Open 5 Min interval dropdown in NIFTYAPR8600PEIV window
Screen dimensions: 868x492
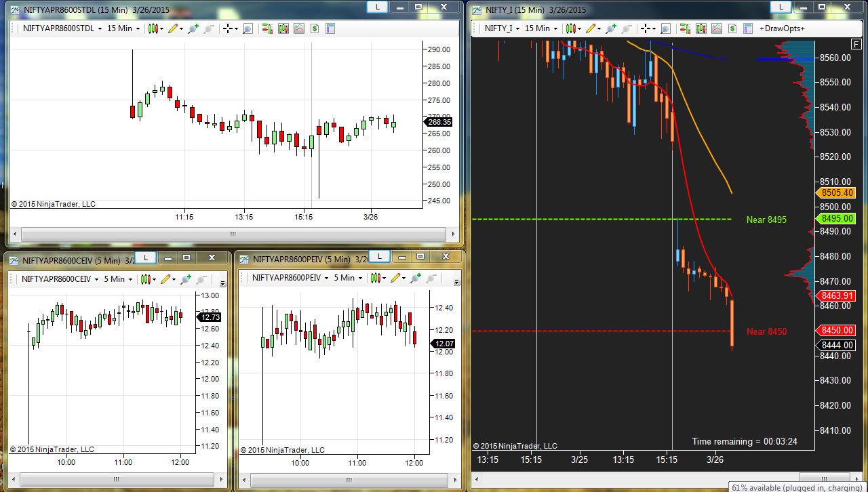pyautogui.click(x=349, y=278)
